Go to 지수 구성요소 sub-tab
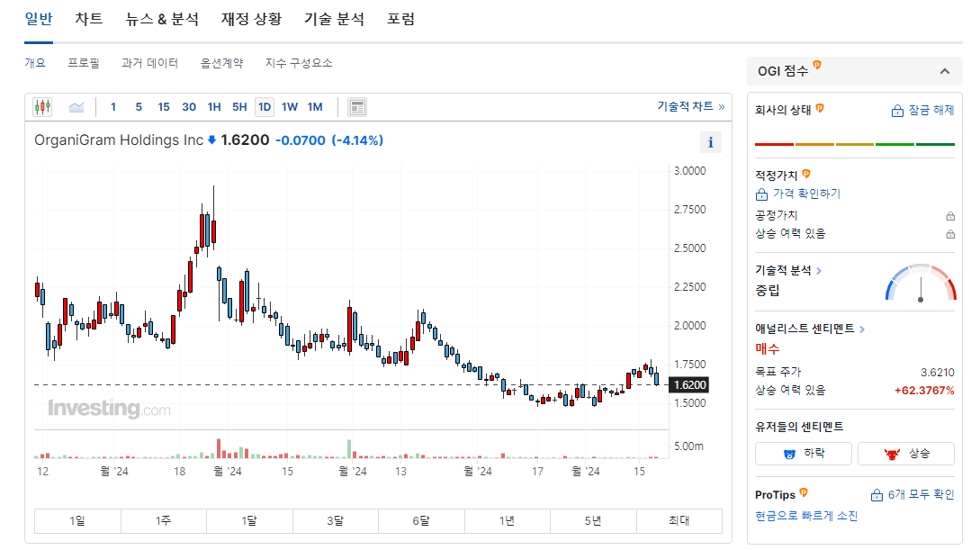This screenshot has width=980, height=550. [299, 63]
